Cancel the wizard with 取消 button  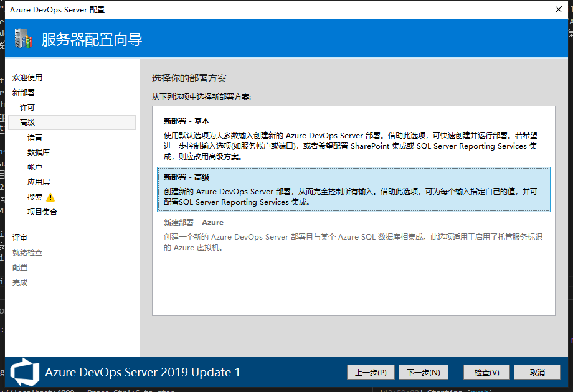point(537,372)
